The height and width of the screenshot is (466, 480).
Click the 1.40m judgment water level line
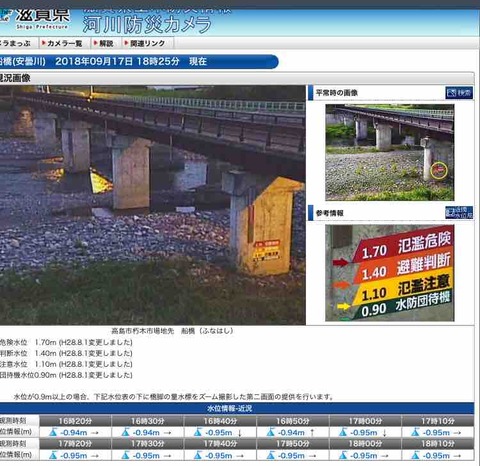(x=66, y=353)
